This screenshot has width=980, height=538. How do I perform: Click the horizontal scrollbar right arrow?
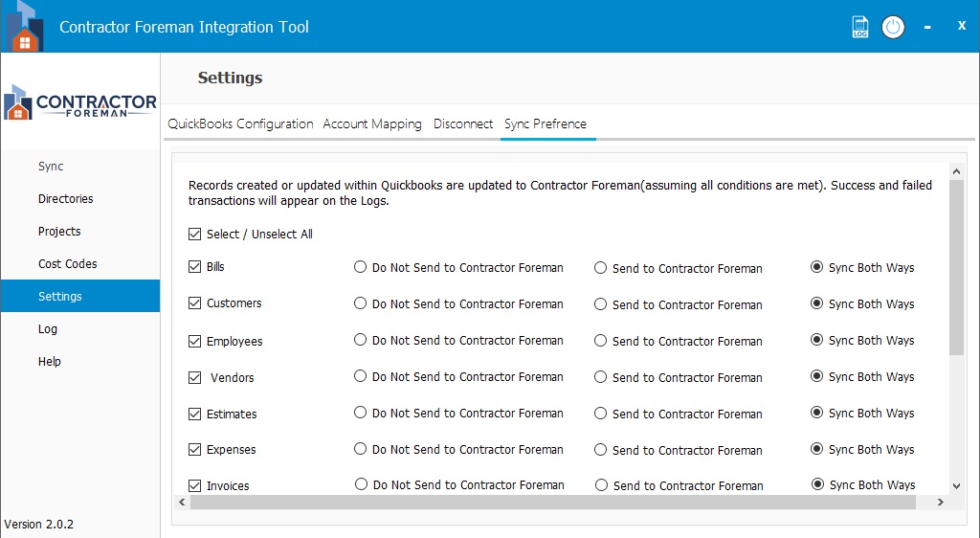click(941, 502)
